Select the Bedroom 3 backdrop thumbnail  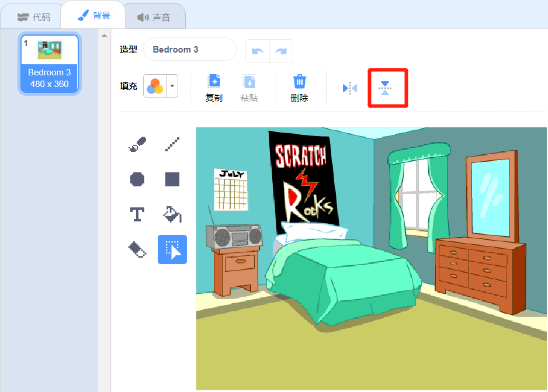pos(50,64)
